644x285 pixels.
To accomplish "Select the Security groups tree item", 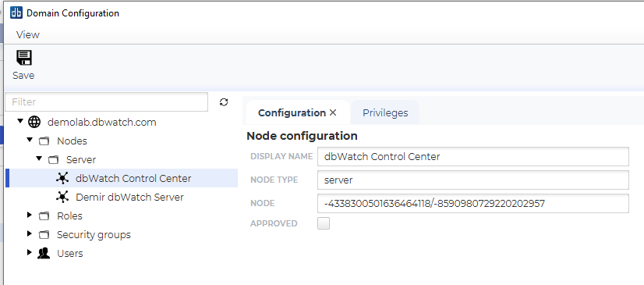I will (x=94, y=235).
